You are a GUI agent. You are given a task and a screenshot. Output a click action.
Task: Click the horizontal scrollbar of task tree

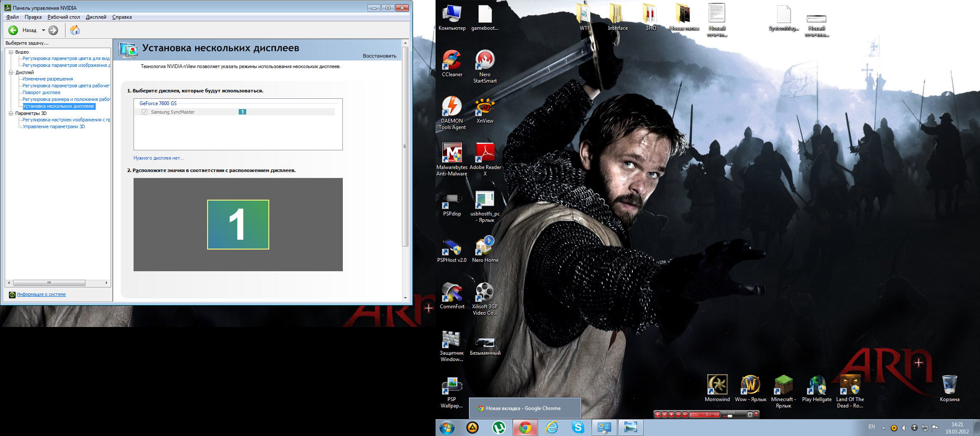click(49, 283)
